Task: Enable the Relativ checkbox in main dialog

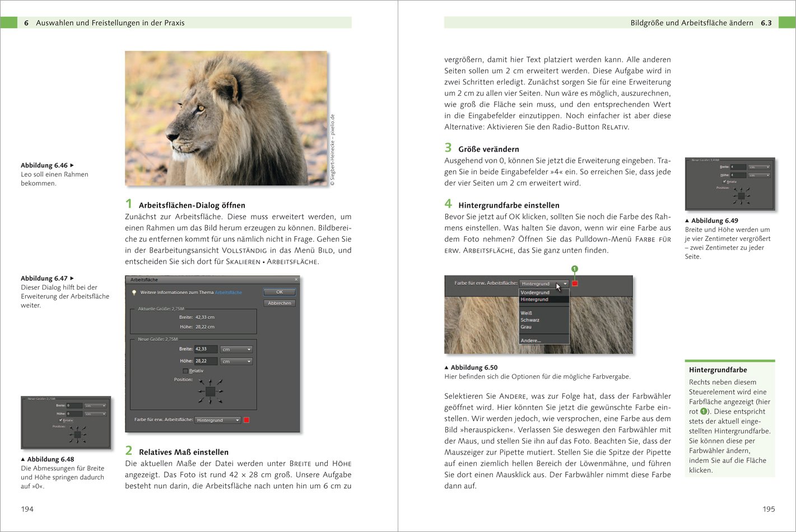Action: 185,371
